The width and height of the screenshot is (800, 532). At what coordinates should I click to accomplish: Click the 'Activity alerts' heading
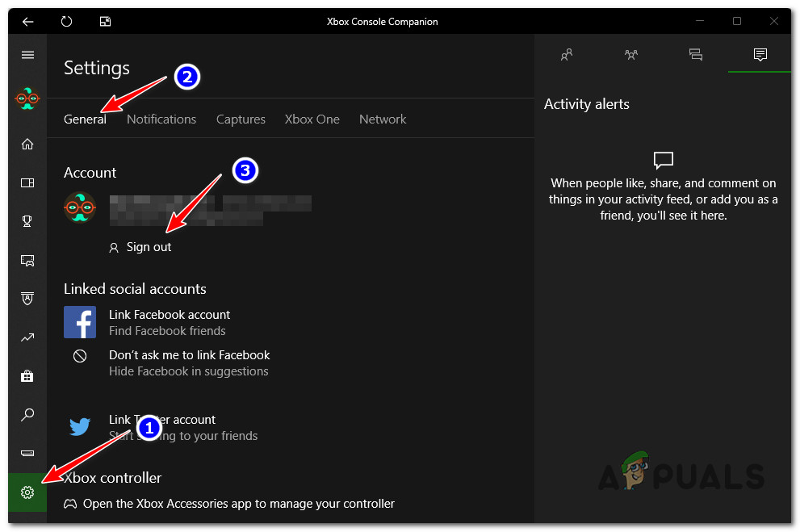586,104
